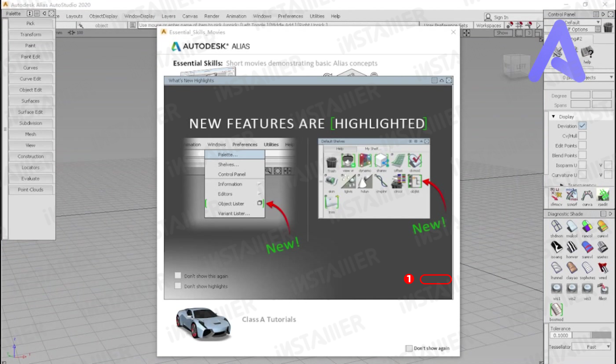Open the Surfaces palette tab
The height and width of the screenshot is (364, 616).
[x=31, y=101]
